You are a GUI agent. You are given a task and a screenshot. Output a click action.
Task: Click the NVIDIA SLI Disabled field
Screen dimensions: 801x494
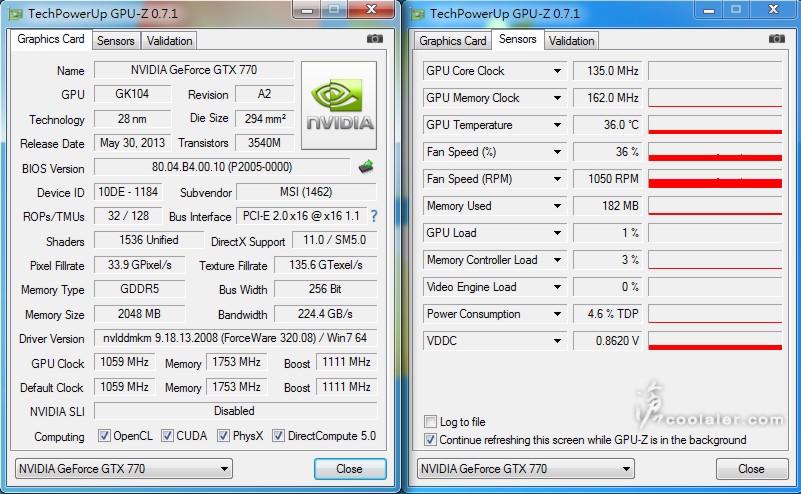[x=235, y=411]
